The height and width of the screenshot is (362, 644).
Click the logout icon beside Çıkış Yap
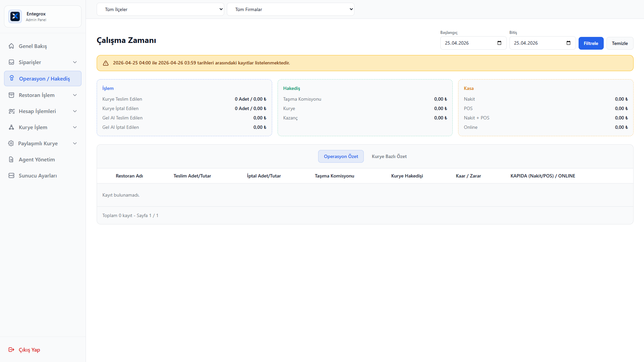(11, 350)
